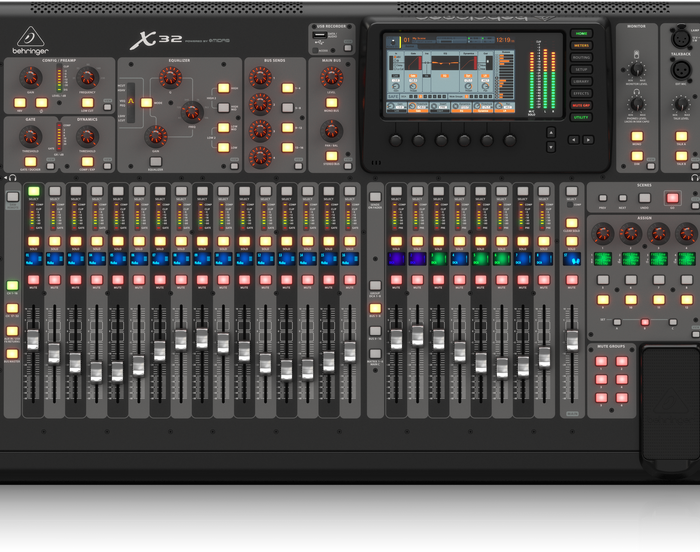Activate the TALK B talkback button
Viewport: 700px width, 552px height.
[681, 156]
